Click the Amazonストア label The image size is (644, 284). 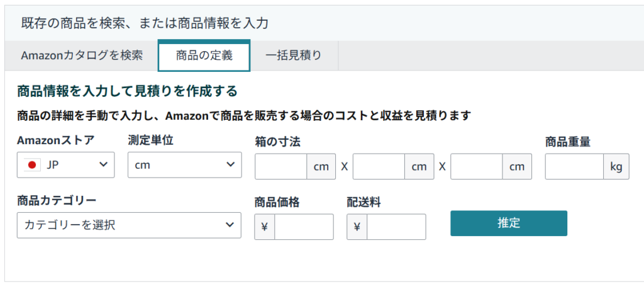pos(55,140)
